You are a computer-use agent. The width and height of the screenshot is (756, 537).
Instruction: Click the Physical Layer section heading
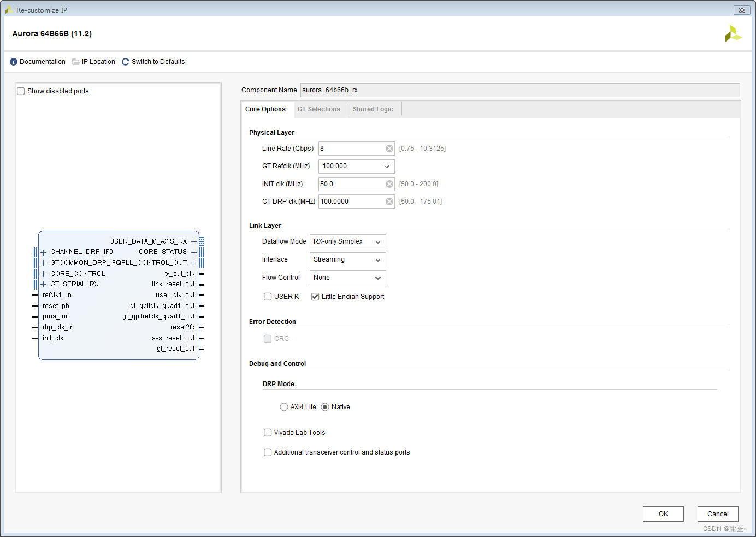click(x=271, y=133)
